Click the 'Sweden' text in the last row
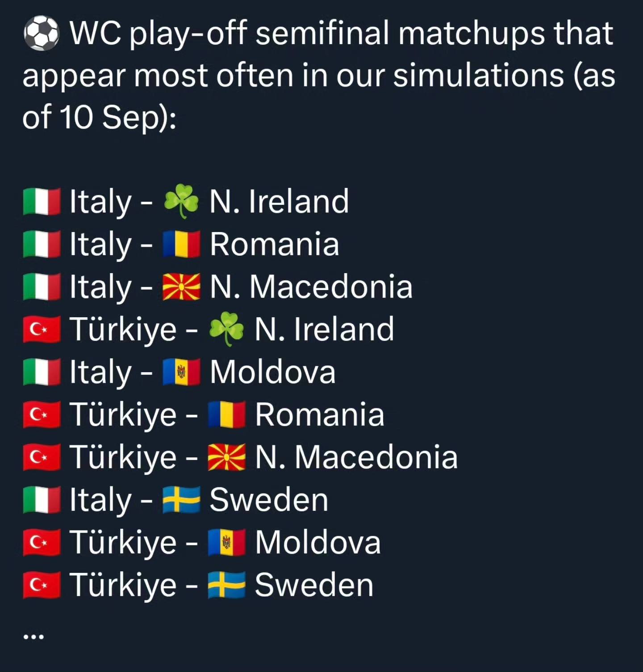Screen dimensions: 643x672 [314, 585]
